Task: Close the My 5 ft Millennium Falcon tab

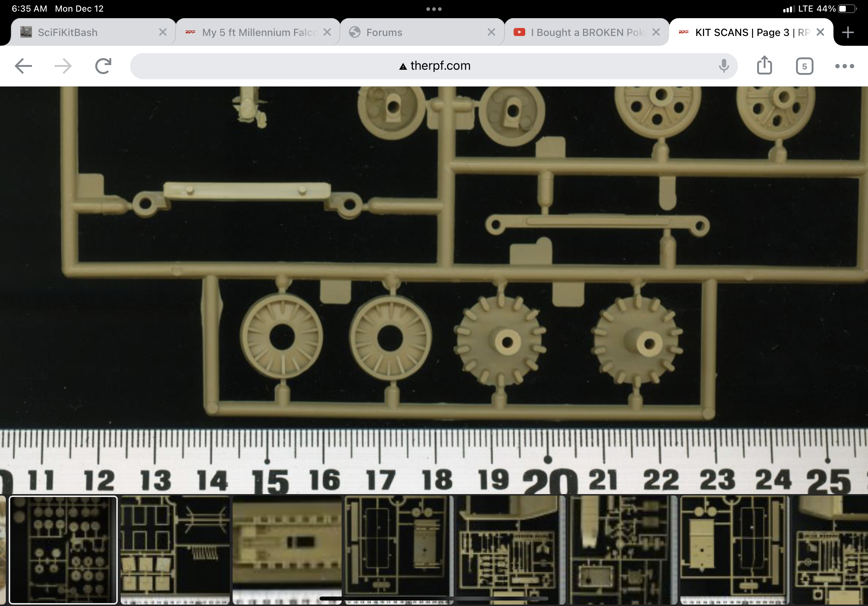Action: coord(327,32)
